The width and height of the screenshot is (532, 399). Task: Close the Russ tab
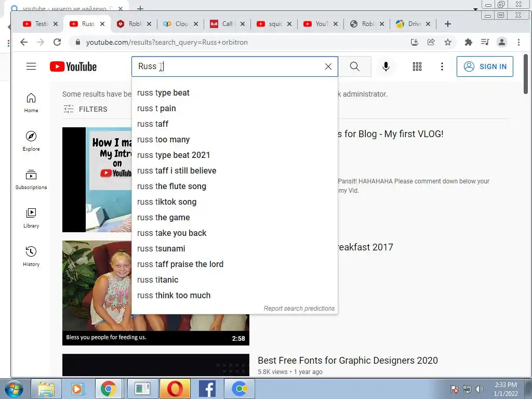(x=102, y=24)
